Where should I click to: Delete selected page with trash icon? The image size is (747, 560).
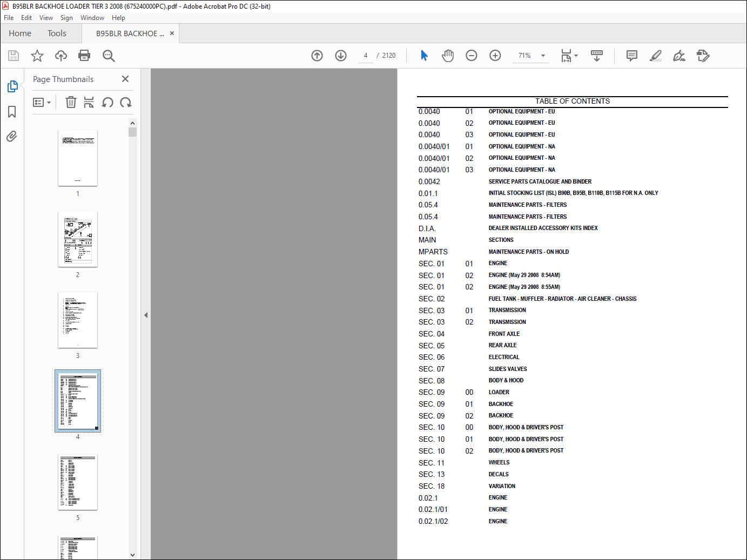tap(71, 102)
